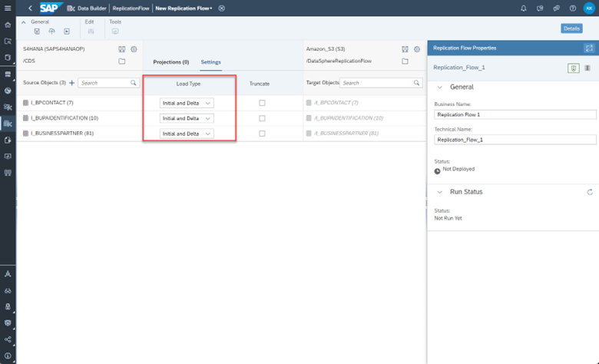
Task: Select the Settings tab
Action: click(211, 62)
